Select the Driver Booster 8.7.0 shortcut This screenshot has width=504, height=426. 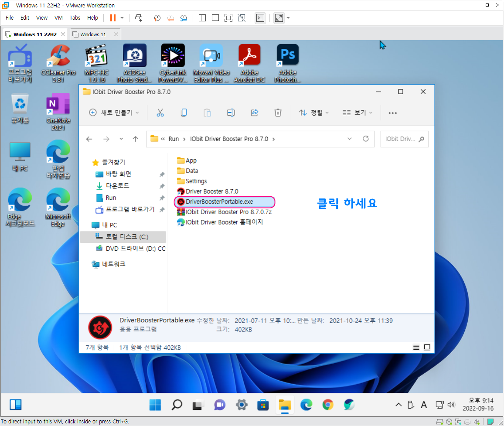[x=208, y=191]
